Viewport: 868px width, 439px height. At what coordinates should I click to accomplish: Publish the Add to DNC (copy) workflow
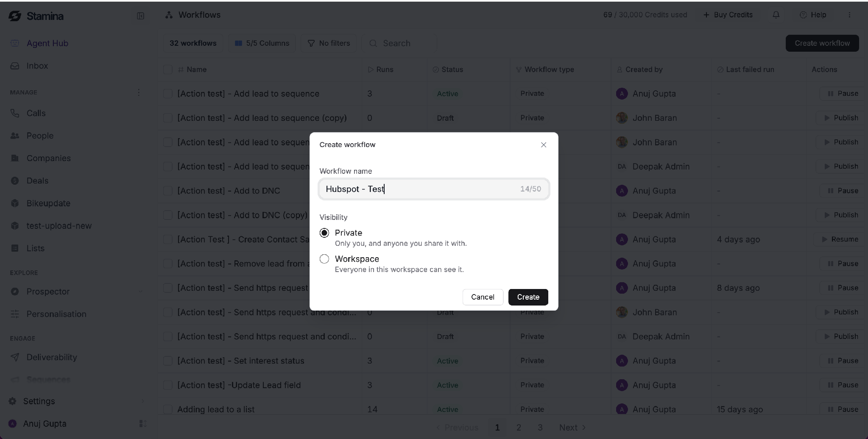click(841, 215)
